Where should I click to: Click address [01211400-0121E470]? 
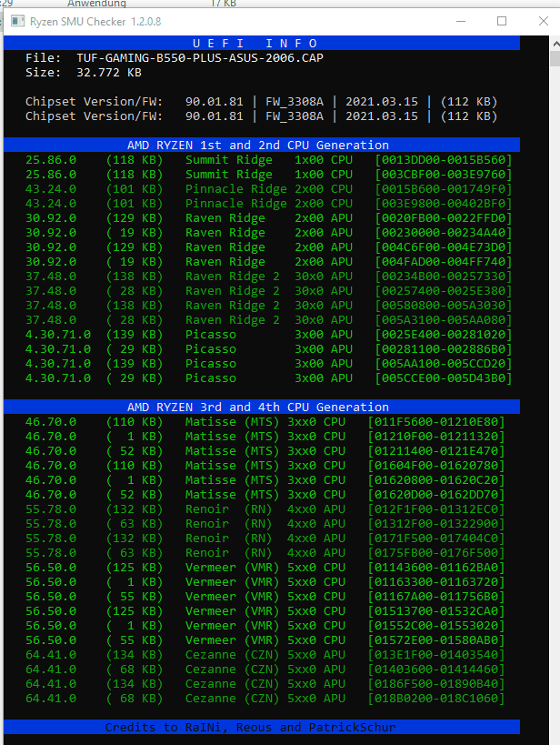436,451
